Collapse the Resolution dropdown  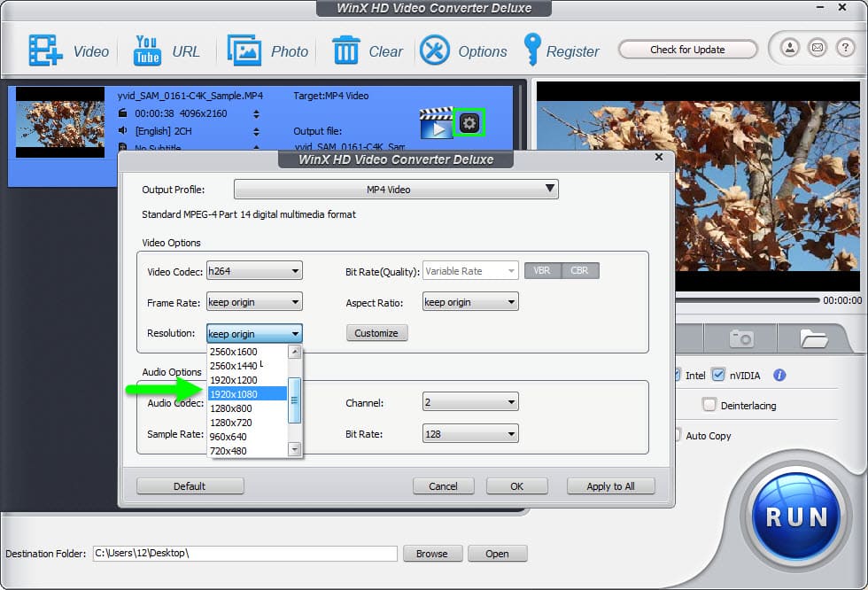[254, 334]
